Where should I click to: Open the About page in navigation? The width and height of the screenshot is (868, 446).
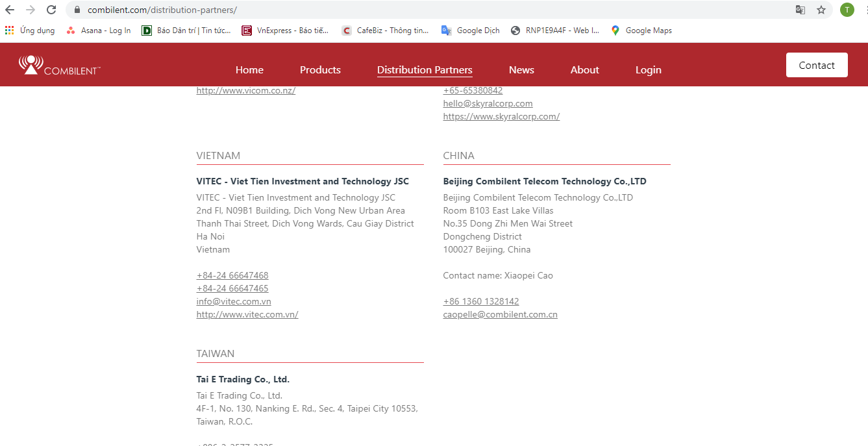[584, 70]
